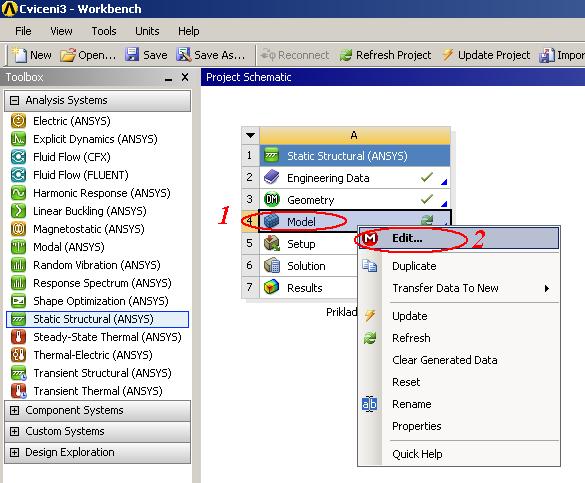The height and width of the screenshot is (483, 585).
Task: Open the Units menu
Action: click(147, 31)
